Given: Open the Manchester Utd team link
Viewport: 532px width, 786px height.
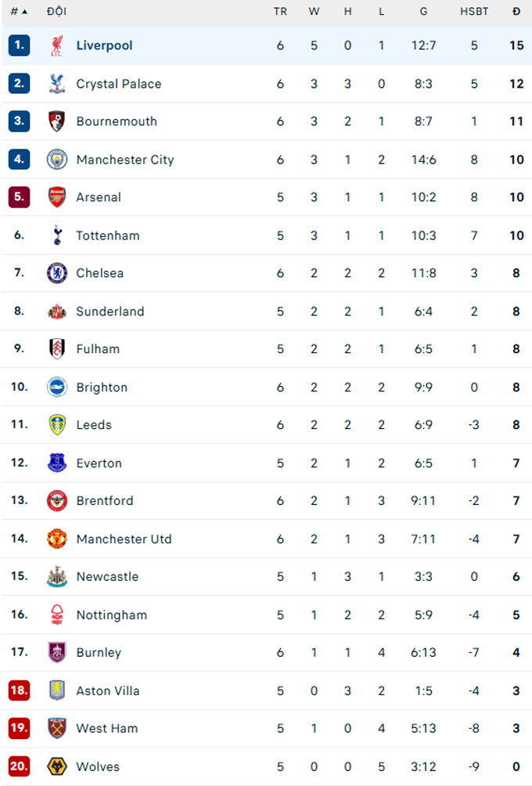Looking at the screenshot, I should (124, 539).
